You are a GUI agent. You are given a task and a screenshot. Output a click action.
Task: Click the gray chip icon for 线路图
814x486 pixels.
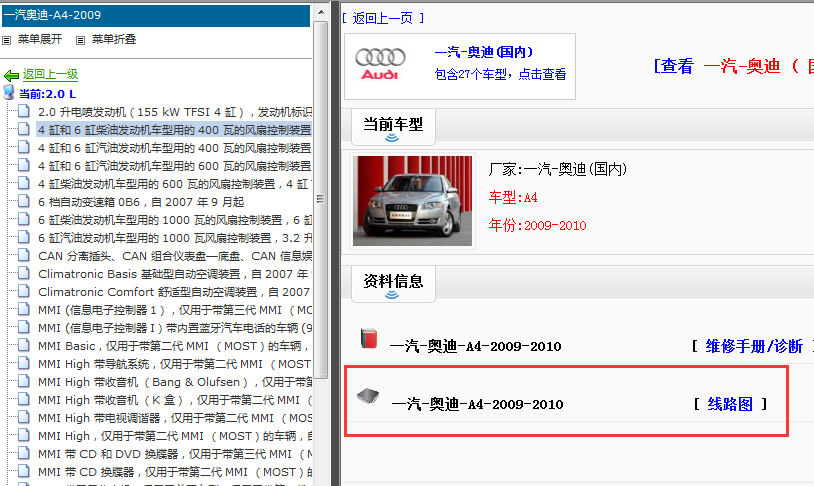(368, 397)
